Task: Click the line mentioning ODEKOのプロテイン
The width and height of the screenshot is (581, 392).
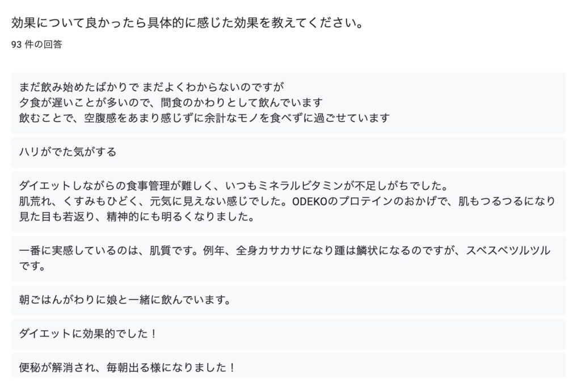Action: point(287,201)
